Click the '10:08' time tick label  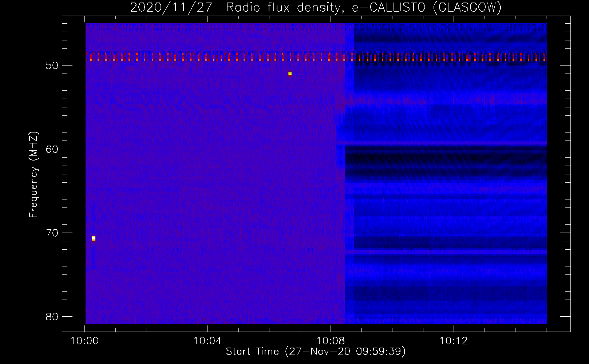[x=331, y=341]
